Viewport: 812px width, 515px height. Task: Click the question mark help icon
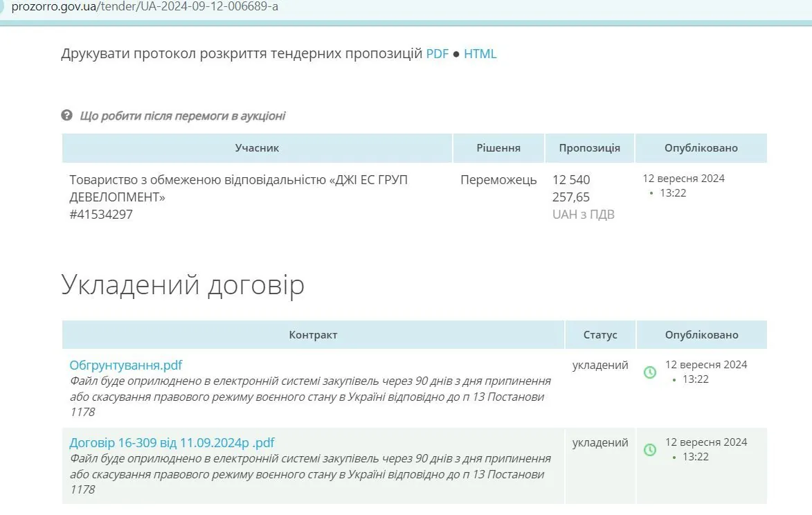pyautogui.click(x=67, y=115)
